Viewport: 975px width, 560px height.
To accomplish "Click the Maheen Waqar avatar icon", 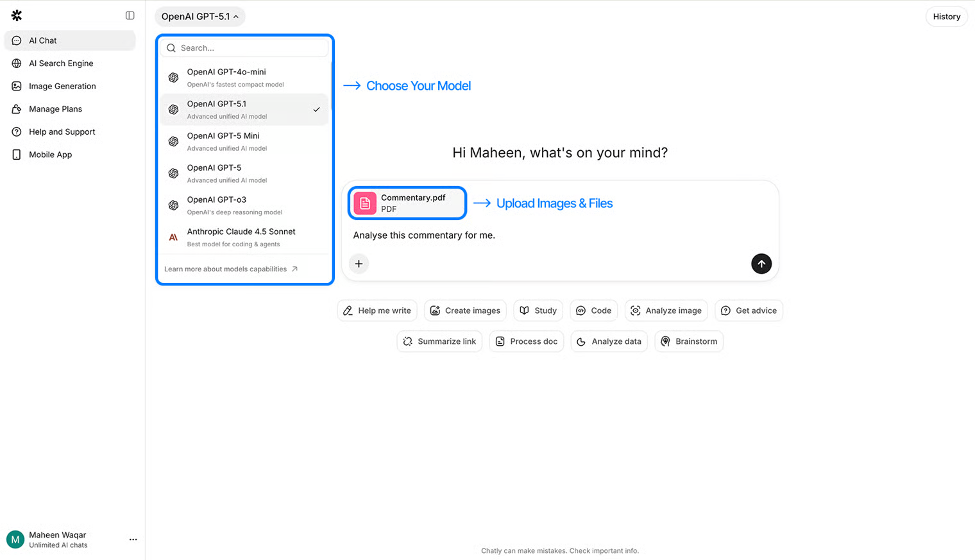I will click(15, 539).
